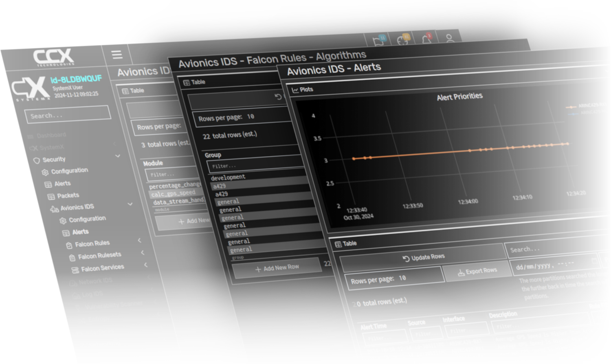Click the Group column header
This screenshot has height=364, width=611.
tap(213, 155)
